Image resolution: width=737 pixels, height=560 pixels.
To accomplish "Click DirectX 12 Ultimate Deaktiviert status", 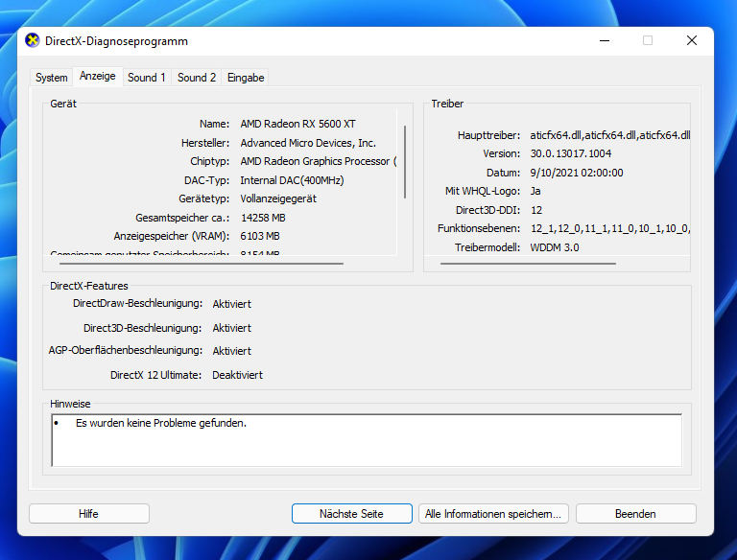I will click(237, 375).
